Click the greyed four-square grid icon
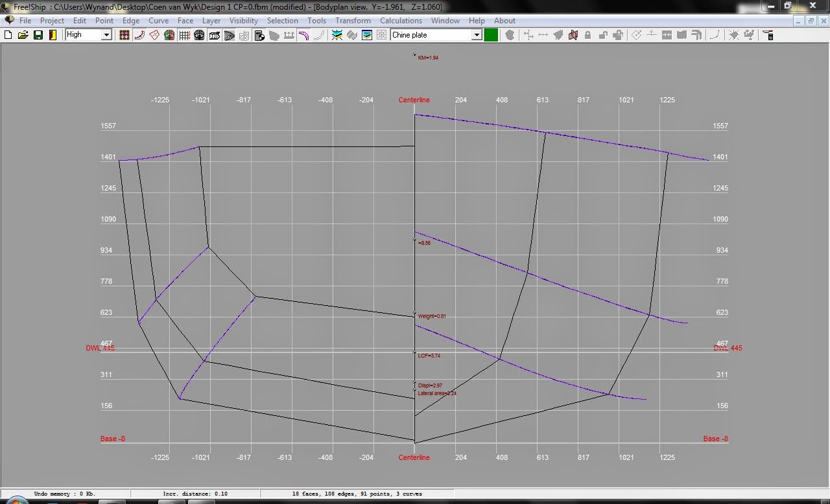 [382, 35]
